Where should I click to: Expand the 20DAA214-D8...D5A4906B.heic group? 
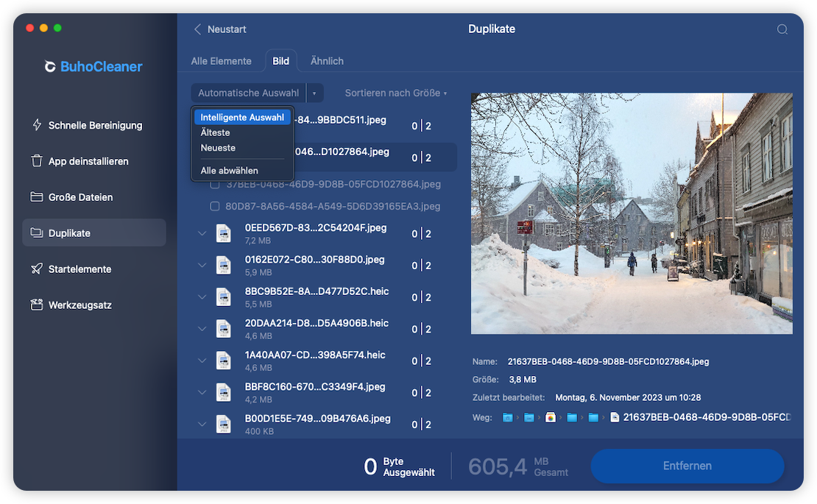pyautogui.click(x=202, y=329)
